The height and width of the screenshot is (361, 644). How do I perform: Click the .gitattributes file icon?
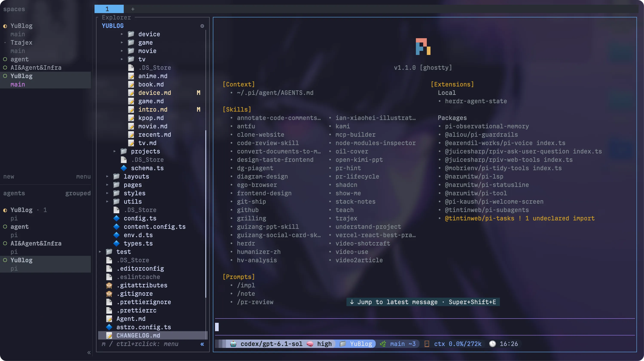click(x=109, y=285)
